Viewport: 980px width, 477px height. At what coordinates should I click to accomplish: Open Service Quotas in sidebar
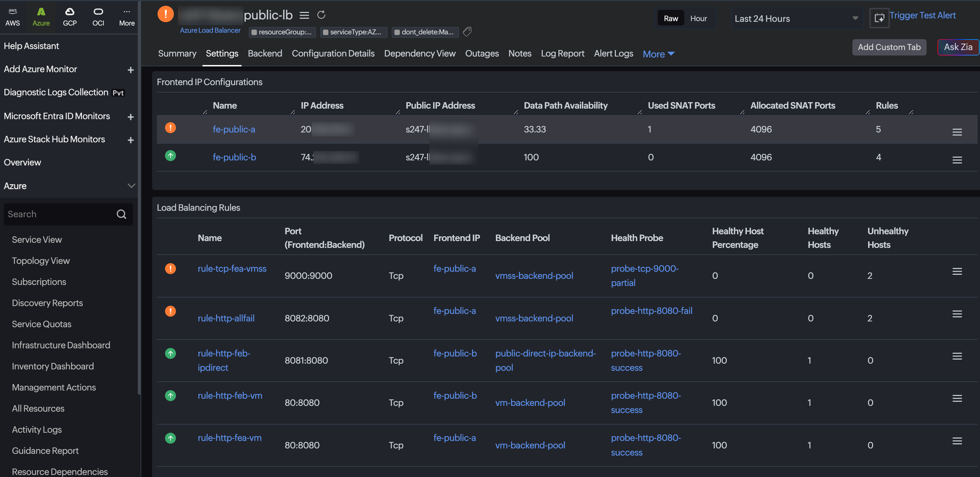42,324
